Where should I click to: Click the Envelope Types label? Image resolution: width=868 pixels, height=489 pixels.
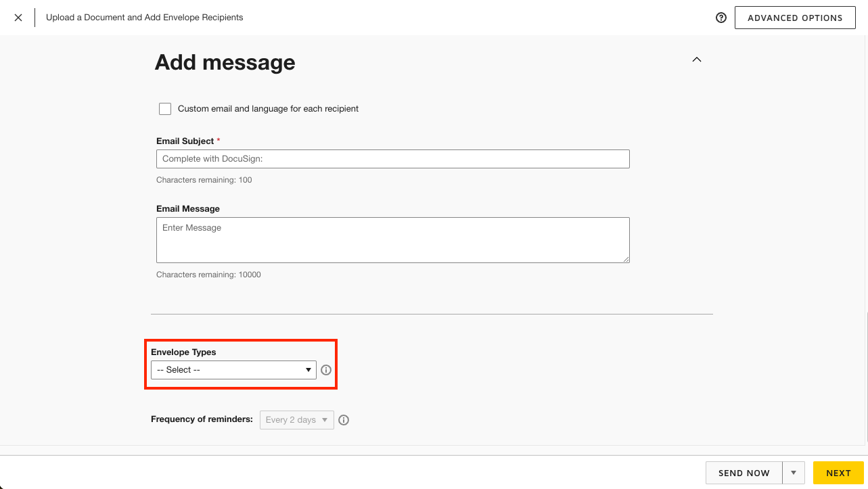pyautogui.click(x=183, y=352)
